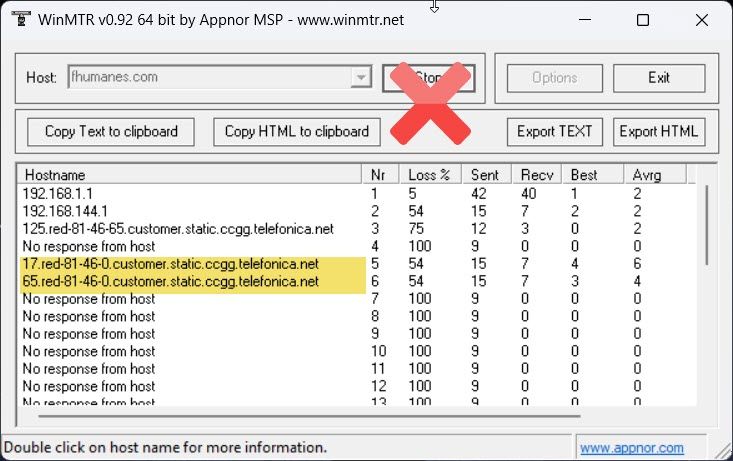Open the Host dropdown arrow
The width and height of the screenshot is (733, 461).
361,77
